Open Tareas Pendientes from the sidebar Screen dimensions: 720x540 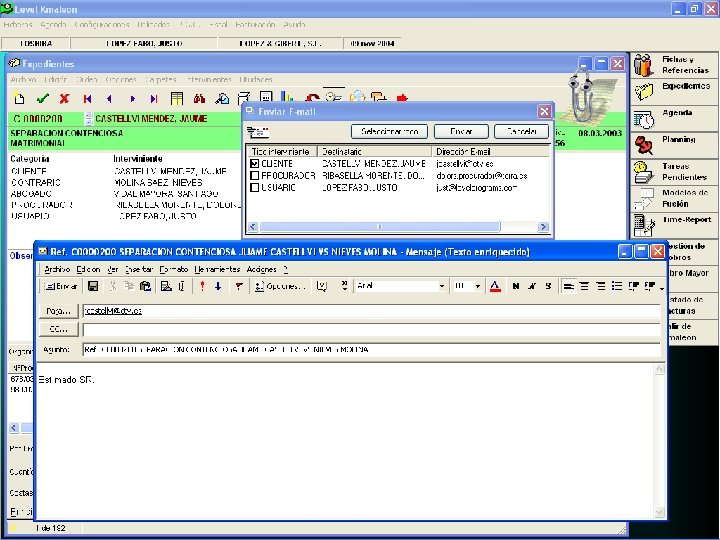[x=673, y=172]
